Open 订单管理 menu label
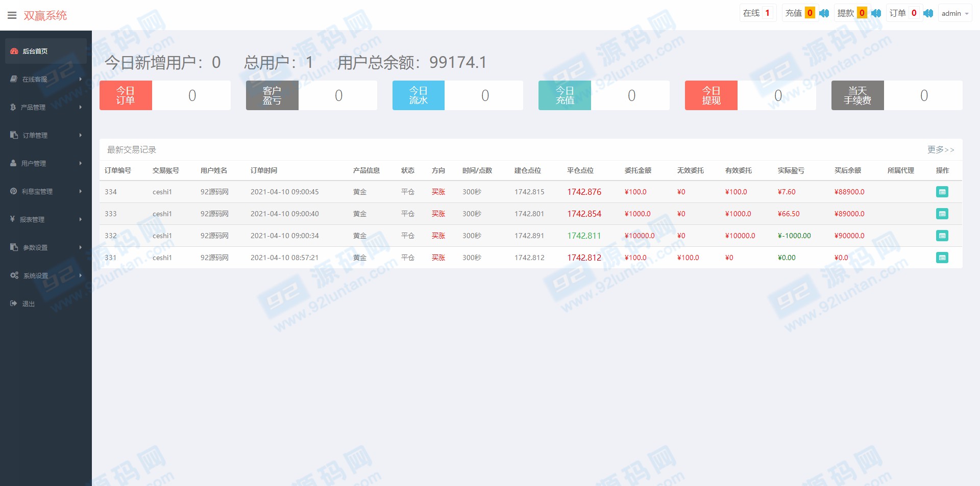Viewport: 980px width, 486px height. (35, 135)
